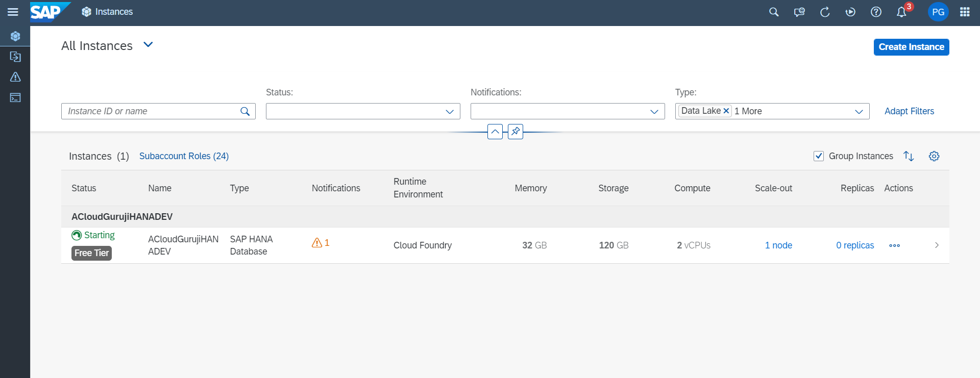Switch to Subaccount Roles (24) tab
Image resolution: width=980 pixels, height=378 pixels.
point(184,156)
